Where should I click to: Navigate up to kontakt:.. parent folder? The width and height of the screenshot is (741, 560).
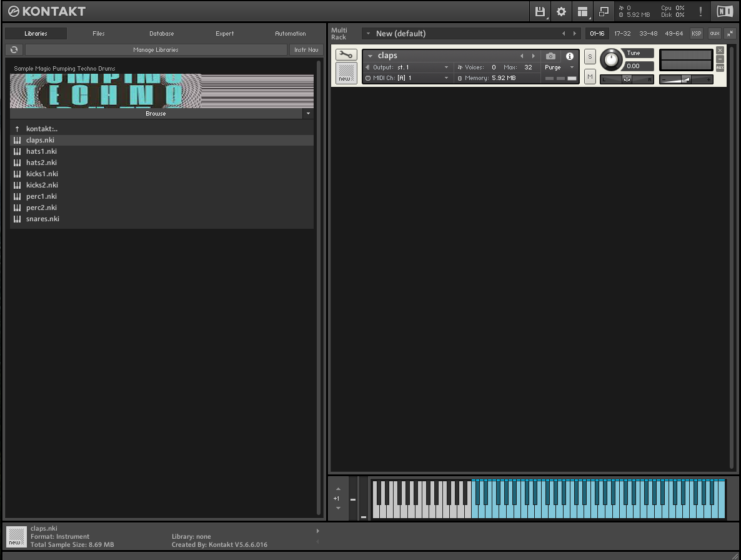coord(162,129)
